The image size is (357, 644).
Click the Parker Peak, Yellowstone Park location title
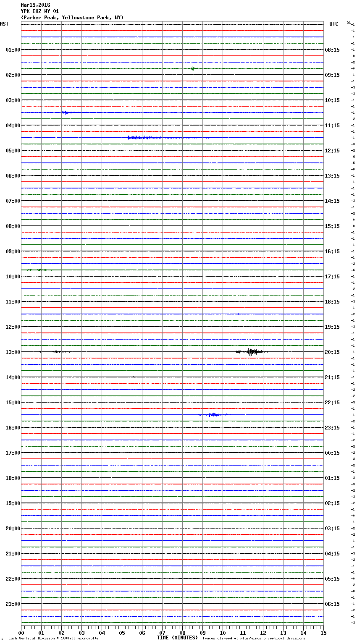[x=72, y=18]
